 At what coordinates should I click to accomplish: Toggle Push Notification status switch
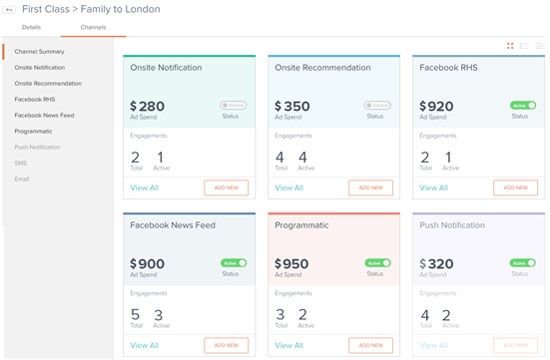click(523, 263)
